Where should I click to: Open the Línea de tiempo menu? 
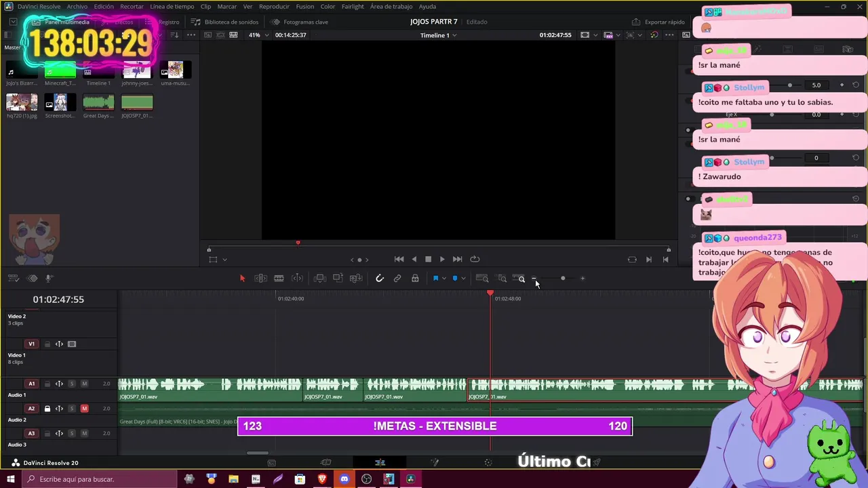[172, 7]
